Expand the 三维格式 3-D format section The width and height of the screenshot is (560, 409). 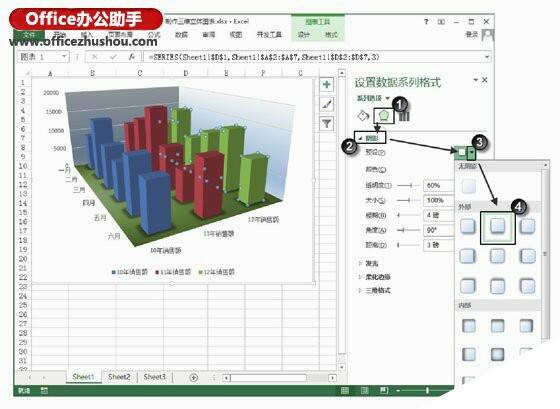point(374,290)
